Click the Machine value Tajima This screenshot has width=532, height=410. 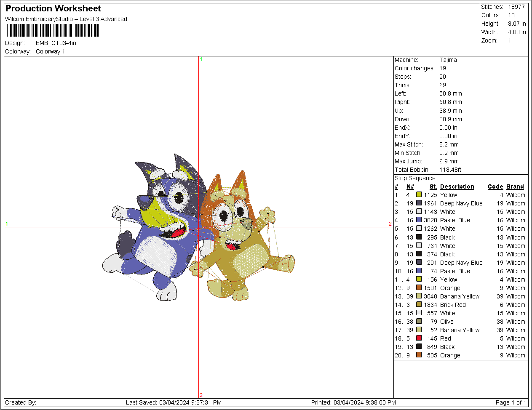point(448,60)
